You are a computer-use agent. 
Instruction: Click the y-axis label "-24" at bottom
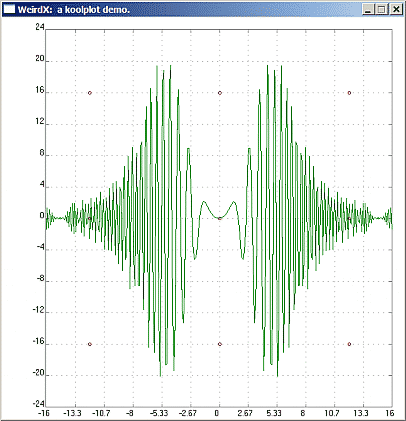[38, 404]
